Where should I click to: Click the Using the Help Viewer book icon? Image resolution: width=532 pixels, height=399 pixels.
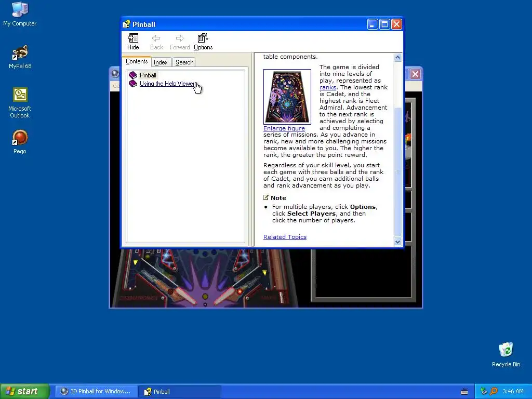point(133,84)
